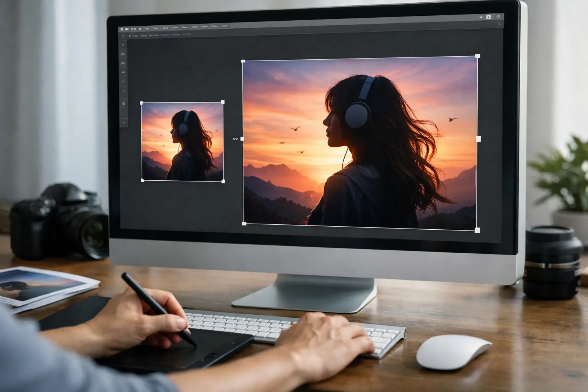This screenshot has height=392, width=588.
Task: Click the small image's top-right corner handle
Action: click(x=223, y=102)
